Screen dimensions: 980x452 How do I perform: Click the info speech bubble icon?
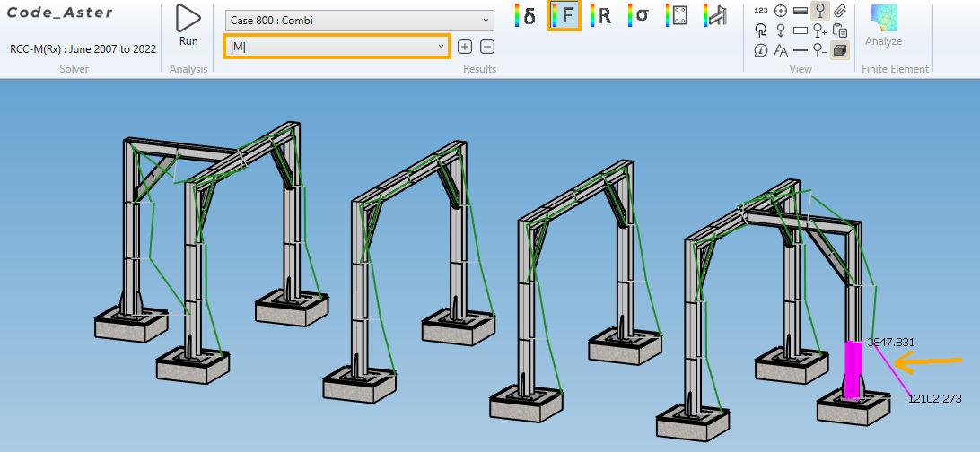tap(761, 49)
